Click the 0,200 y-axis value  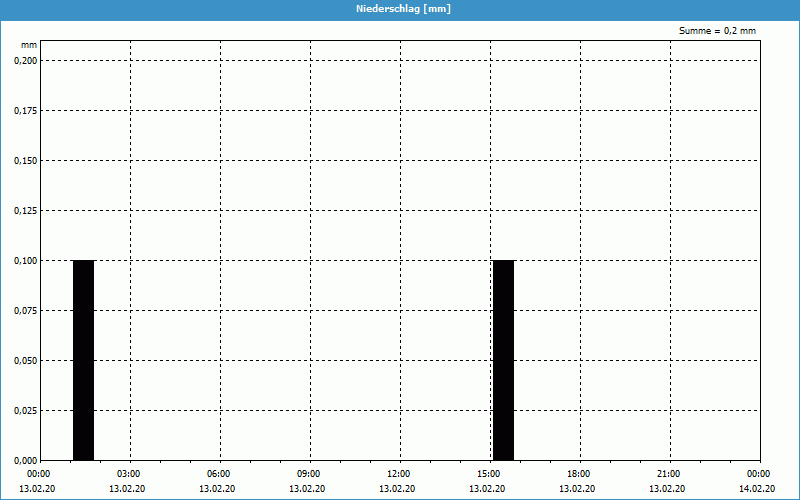click(25, 60)
